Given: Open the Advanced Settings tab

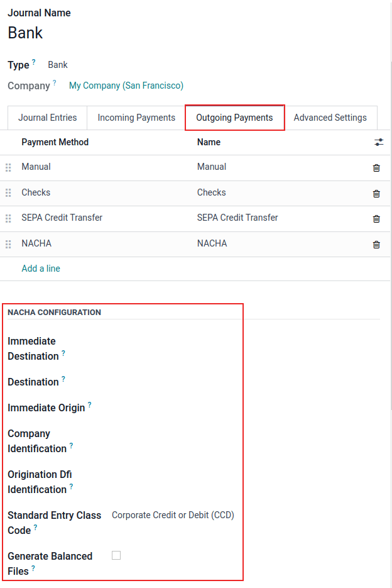Looking at the screenshot, I should pyautogui.click(x=330, y=118).
